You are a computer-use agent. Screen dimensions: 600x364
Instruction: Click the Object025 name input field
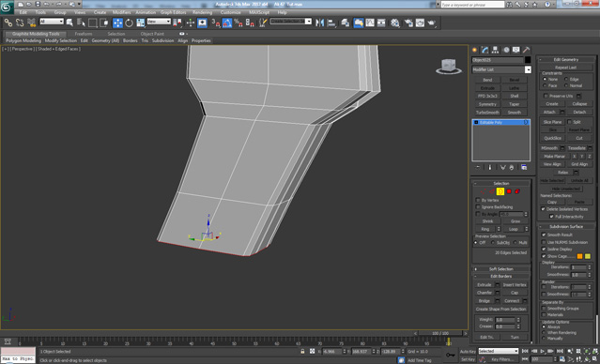click(497, 60)
